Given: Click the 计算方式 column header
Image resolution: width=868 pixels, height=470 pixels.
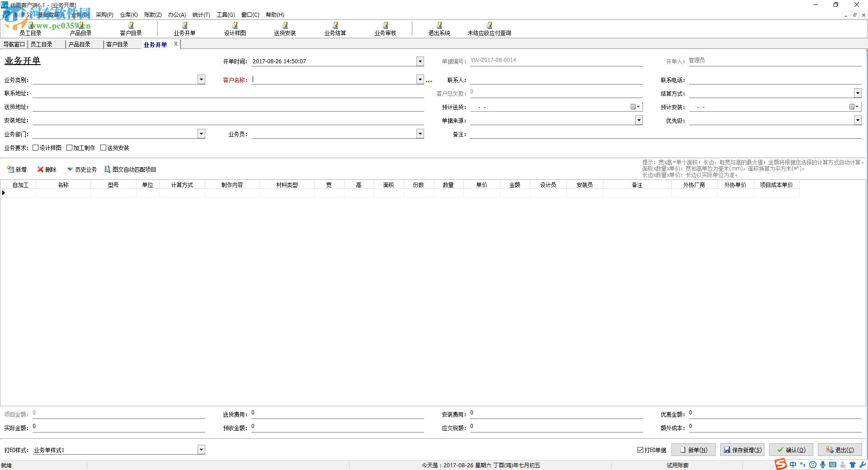Looking at the screenshot, I should pos(182,185).
